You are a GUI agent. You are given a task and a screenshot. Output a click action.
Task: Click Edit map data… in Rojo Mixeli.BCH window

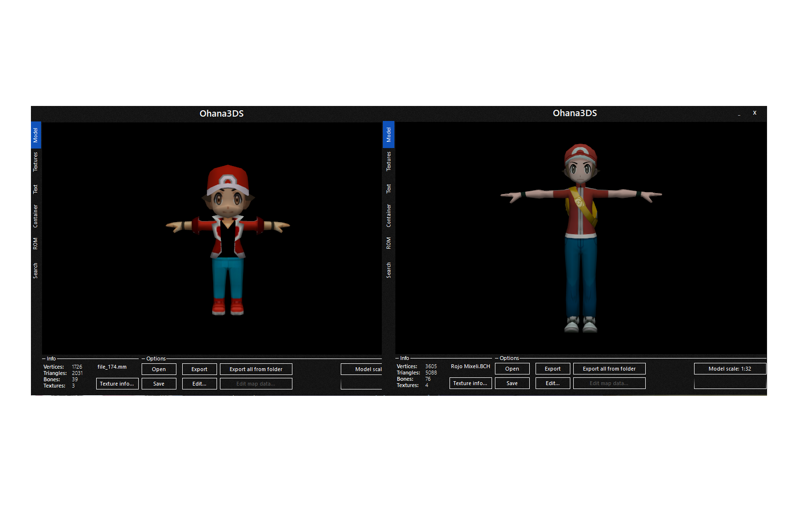609,383
